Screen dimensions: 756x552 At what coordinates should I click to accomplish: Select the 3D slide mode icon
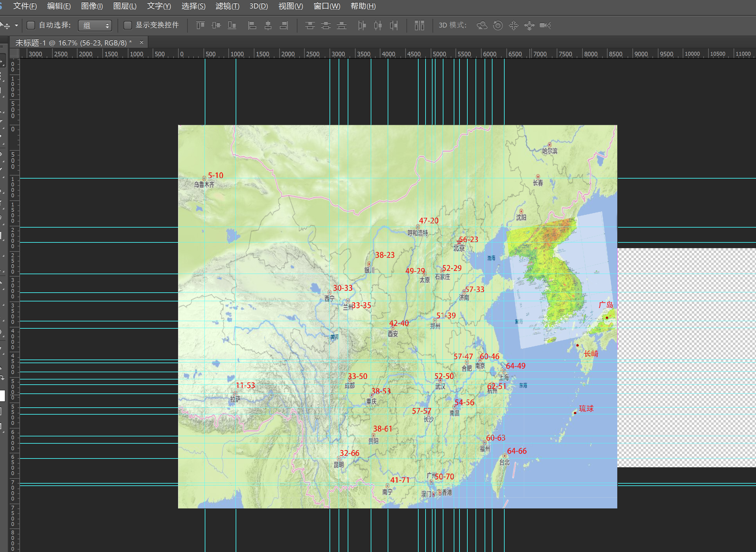[529, 25]
